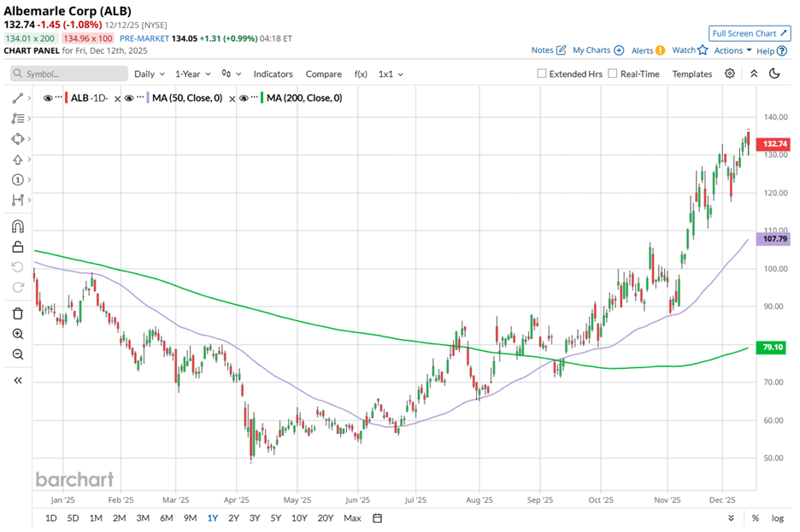Click the redo arrow icon
This screenshot has height=532, width=800.
pos(18,288)
